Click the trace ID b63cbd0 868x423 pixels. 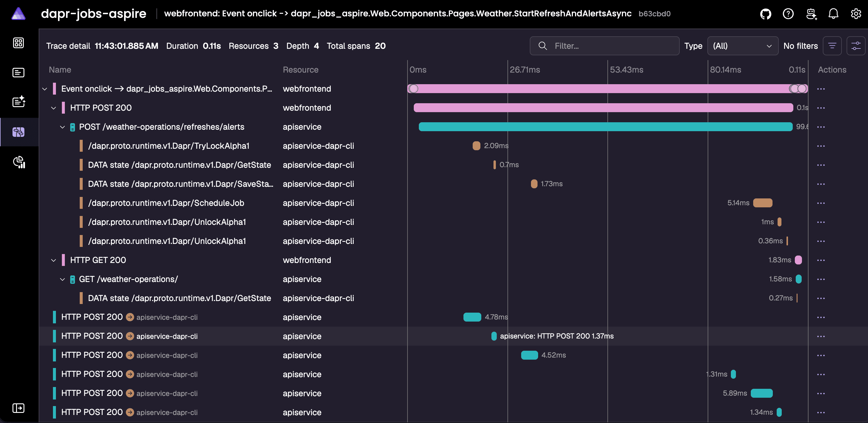tap(654, 14)
